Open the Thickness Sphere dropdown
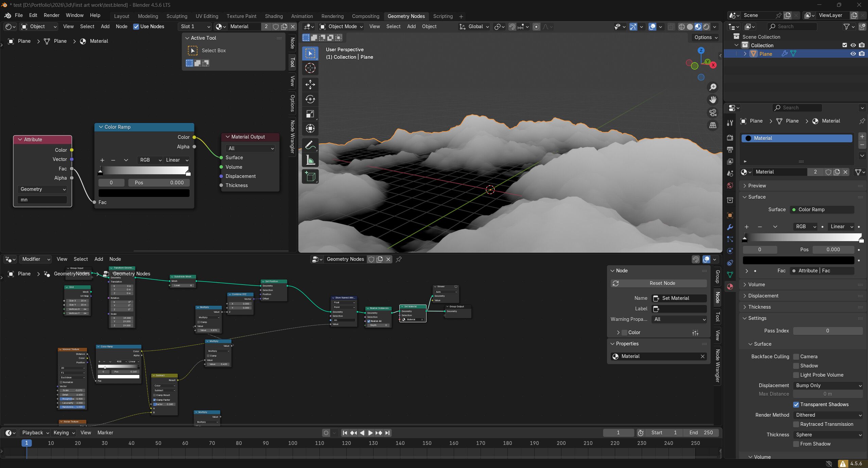This screenshot has width=868, height=468. tap(828, 435)
